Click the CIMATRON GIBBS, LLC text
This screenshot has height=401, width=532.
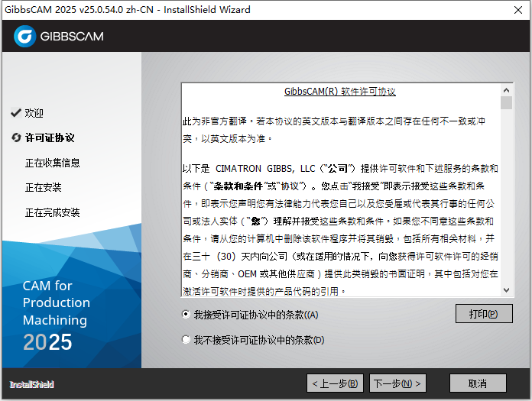[265, 169]
